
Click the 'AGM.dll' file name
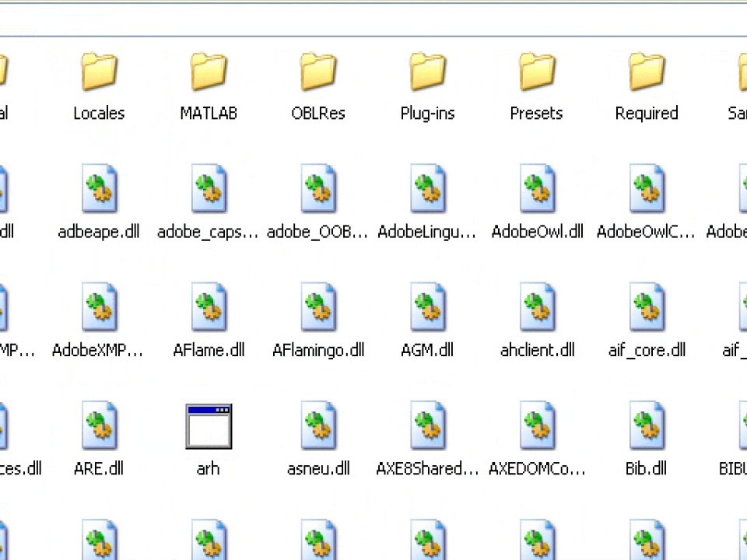point(427,351)
